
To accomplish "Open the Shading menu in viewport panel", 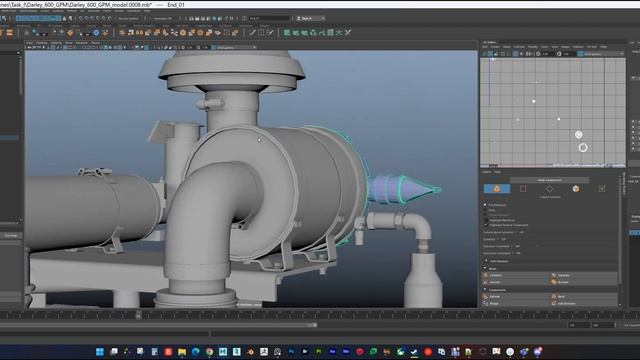I will [42, 43].
